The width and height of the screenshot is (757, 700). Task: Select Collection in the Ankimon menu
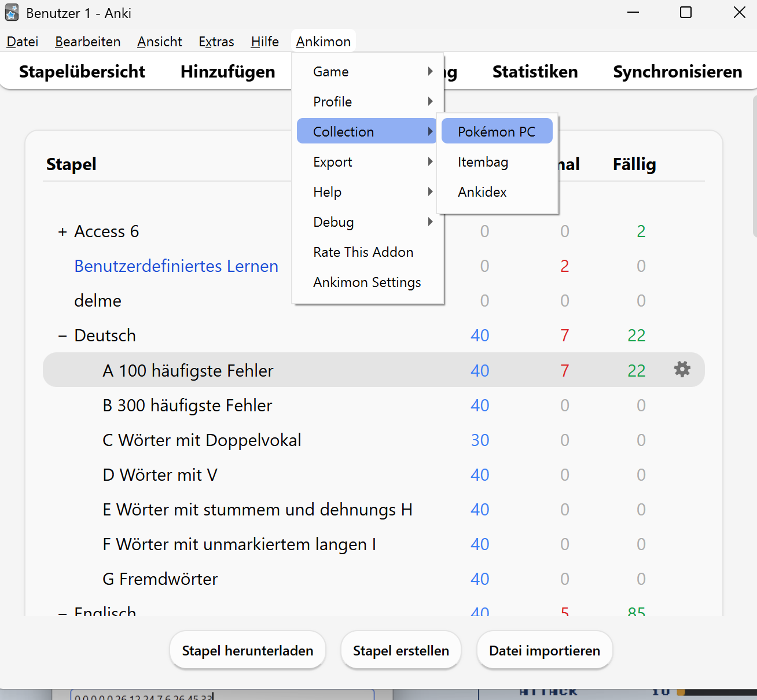(x=368, y=132)
